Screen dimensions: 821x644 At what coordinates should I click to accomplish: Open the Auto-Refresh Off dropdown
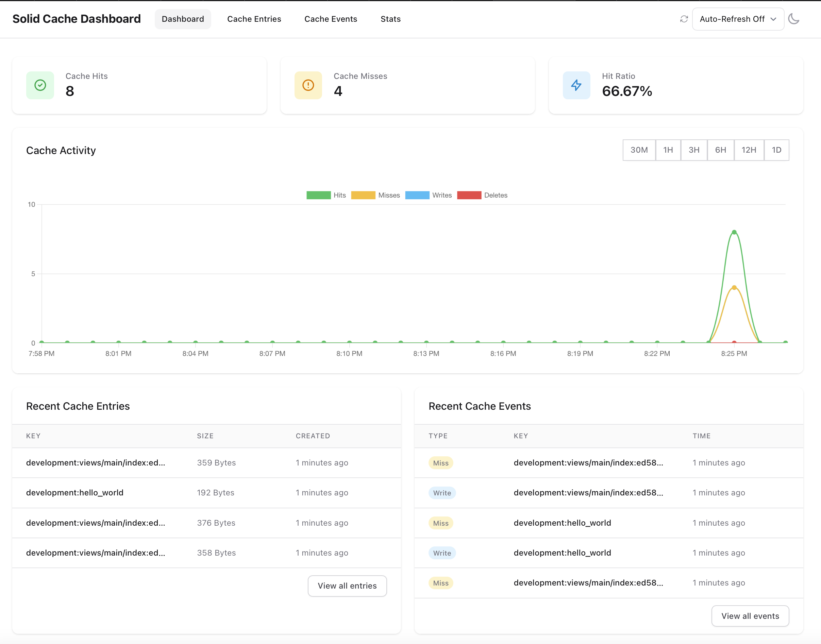click(738, 19)
